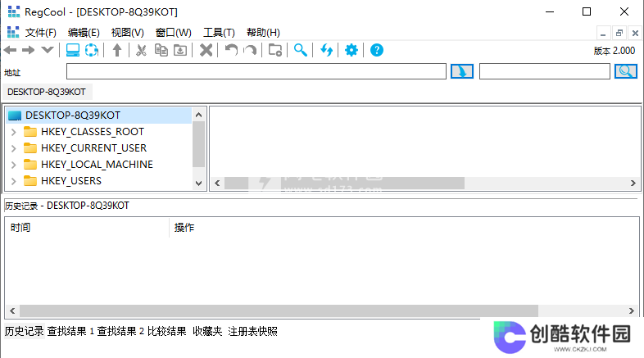The image size is (644, 358).
Task: Click the local computer registry icon
Action: click(x=73, y=50)
